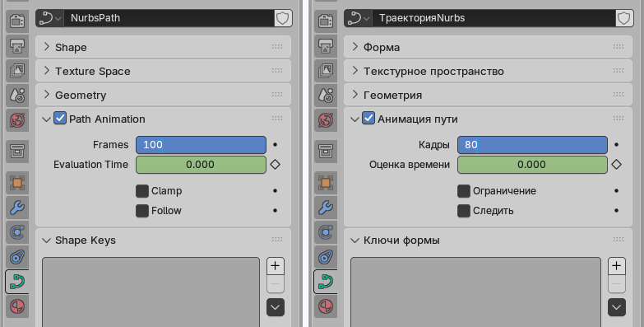Screen dimensions: 644x327
Task: Edit the Frames field showing 100
Action: (x=201, y=145)
